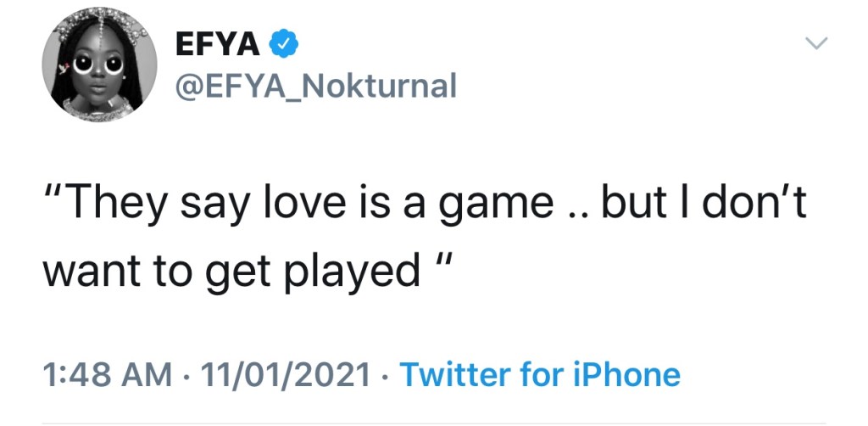Image resolution: width=868 pixels, height=426 pixels.
Task: Open EFYA's profile picture
Action: pos(100,64)
